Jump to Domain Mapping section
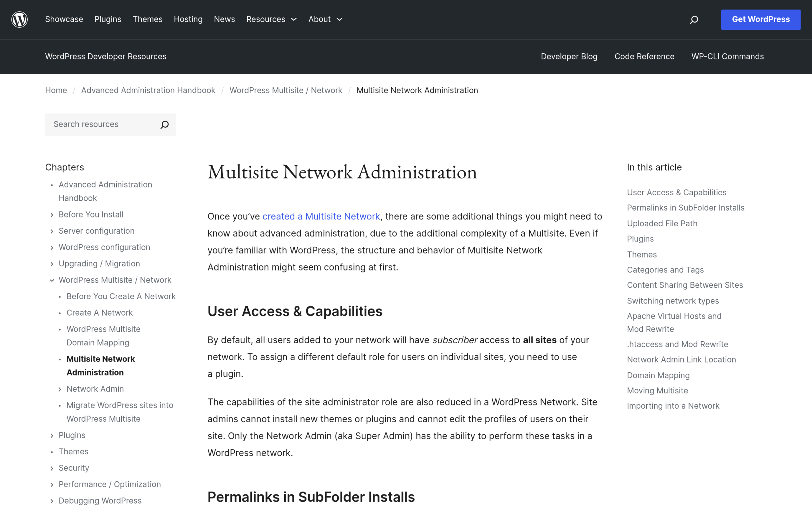This screenshot has width=812, height=508. click(x=658, y=376)
